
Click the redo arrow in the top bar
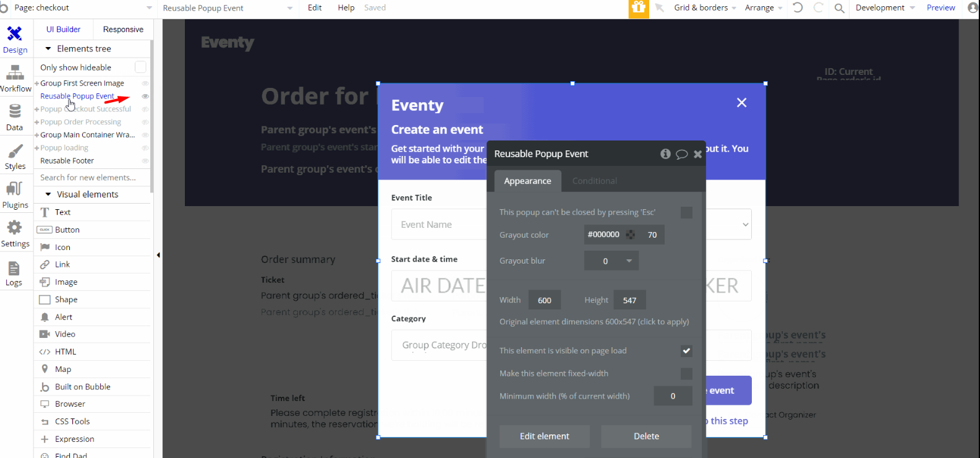[x=819, y=7]
